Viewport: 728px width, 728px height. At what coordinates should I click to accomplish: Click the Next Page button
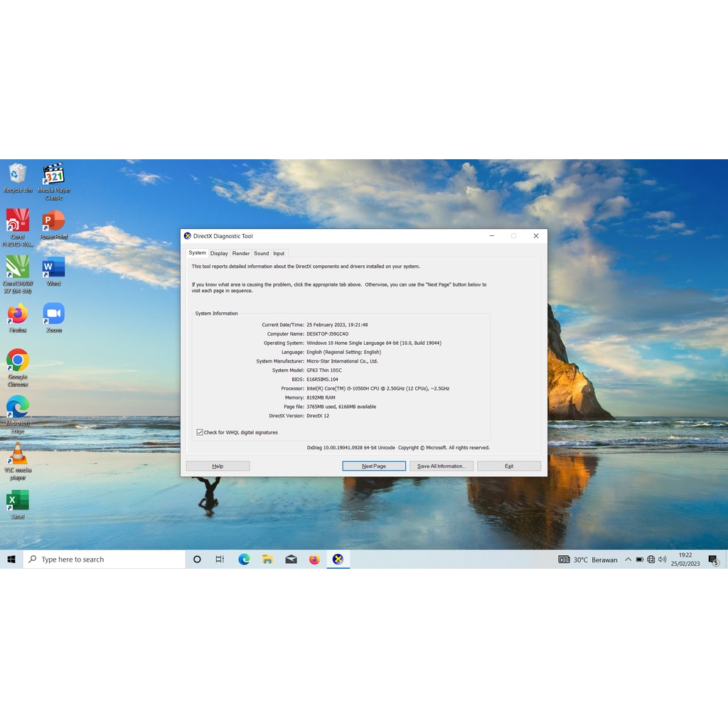point(374,466)
